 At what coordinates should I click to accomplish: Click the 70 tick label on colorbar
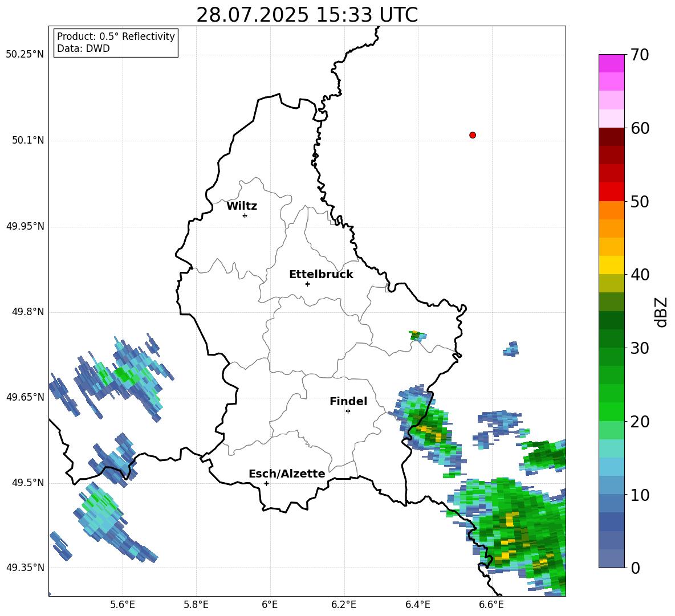pos(640,55)
